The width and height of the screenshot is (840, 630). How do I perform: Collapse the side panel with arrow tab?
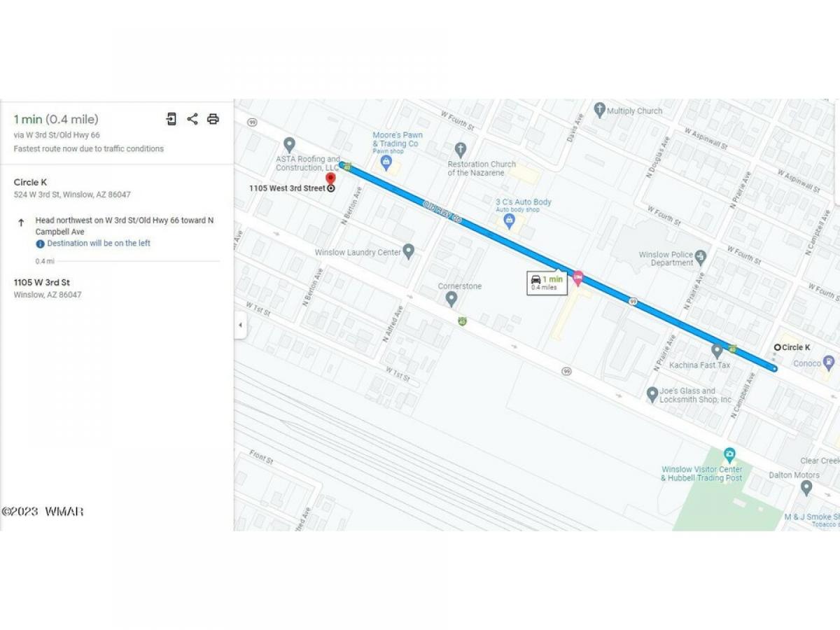(x=240, y=325)
